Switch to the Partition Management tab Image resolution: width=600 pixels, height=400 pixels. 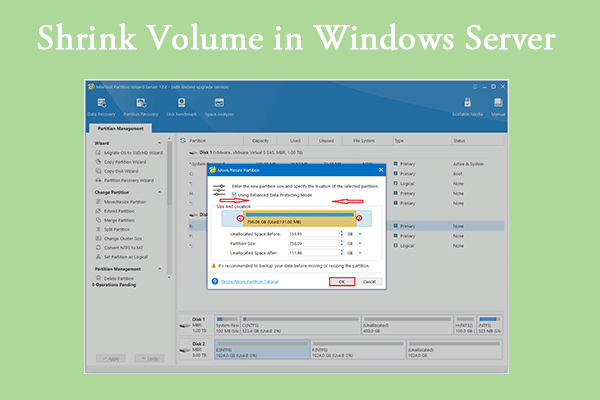click(121, 128)
